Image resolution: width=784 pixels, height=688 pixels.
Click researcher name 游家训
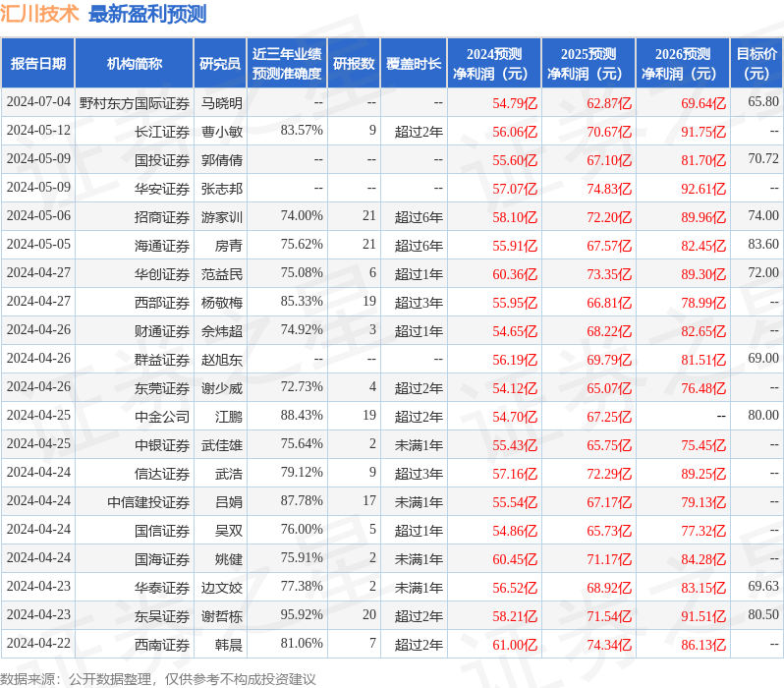tap(221, 217)
